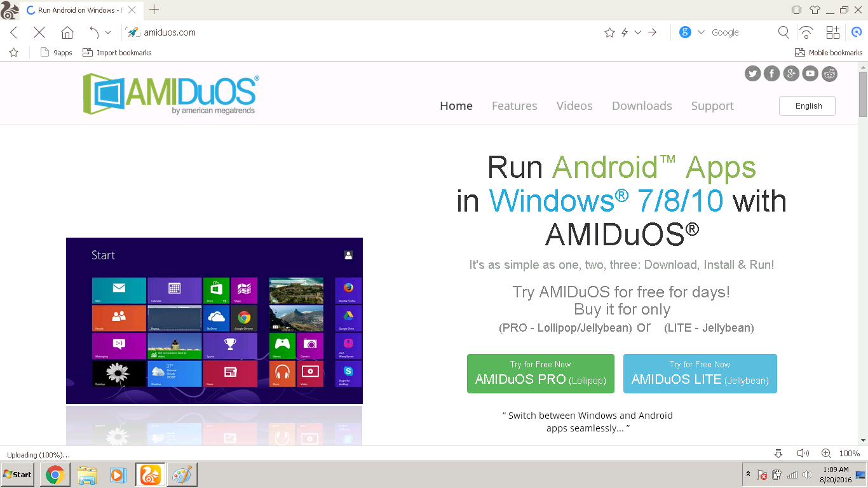Open the UC Browser taskbar icon

(150, 474)
